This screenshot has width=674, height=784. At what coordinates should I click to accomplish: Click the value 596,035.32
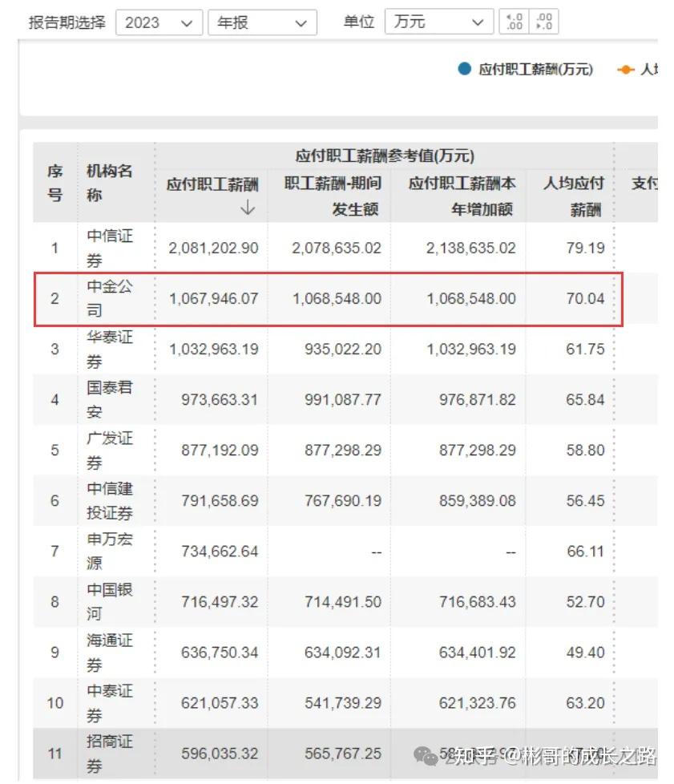pyautogui.click(x=220, y=754)
